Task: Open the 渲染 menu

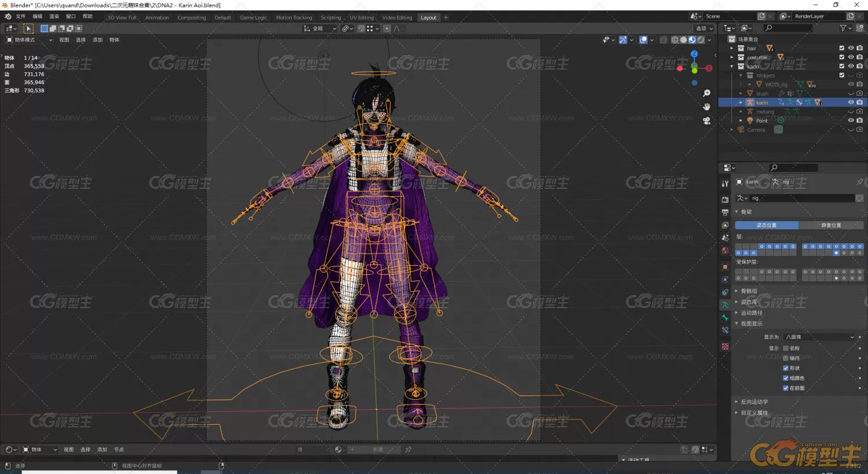Action: [x=54, y=16]
